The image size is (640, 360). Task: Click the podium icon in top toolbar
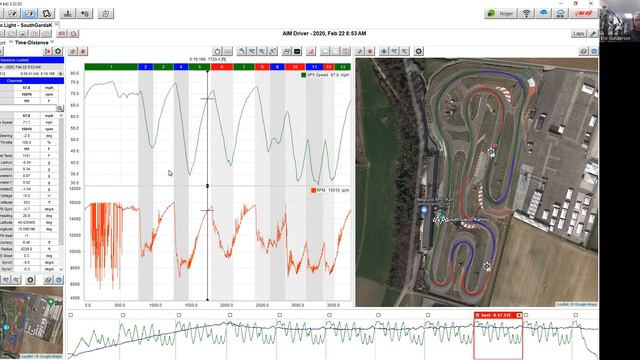[x=68, y=13]
